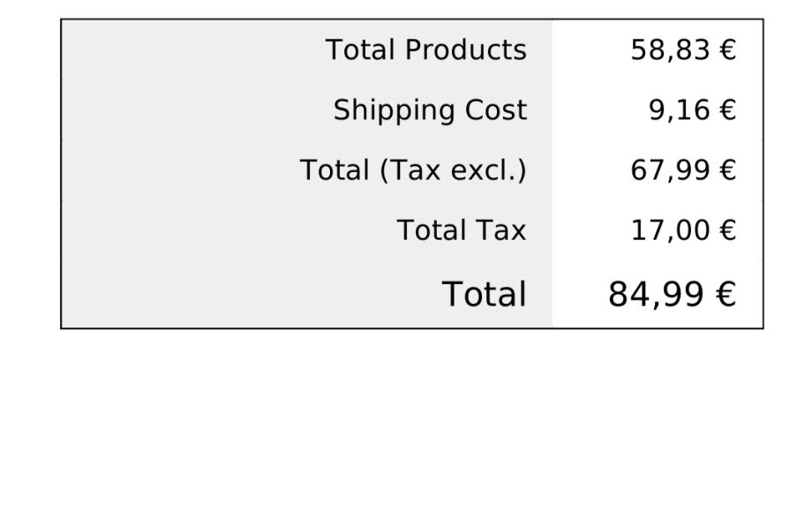Click the Shipping Cost label
This screenshot has height=512, width=812.
click(x=430, y=110)
